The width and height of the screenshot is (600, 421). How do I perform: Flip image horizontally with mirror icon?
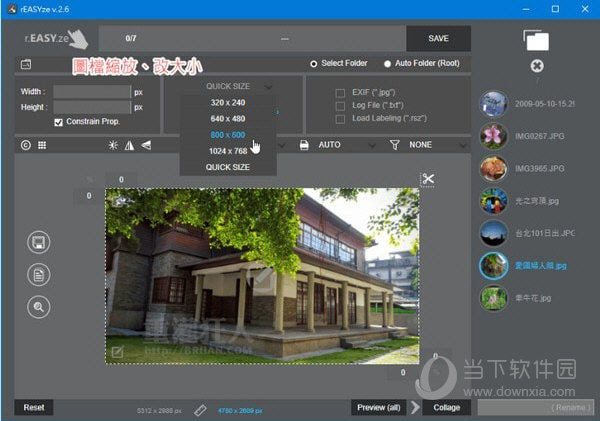pyautogui.click(x=129, y=145)
